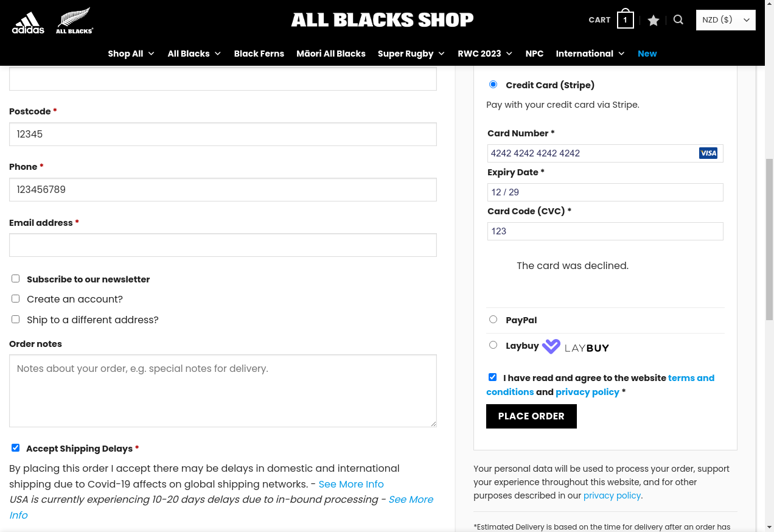Open wishlist star icon

click(654, 21)
